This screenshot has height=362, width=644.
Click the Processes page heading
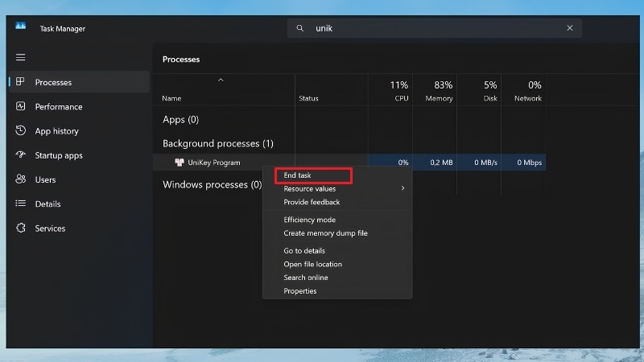[x=181, y=59]
